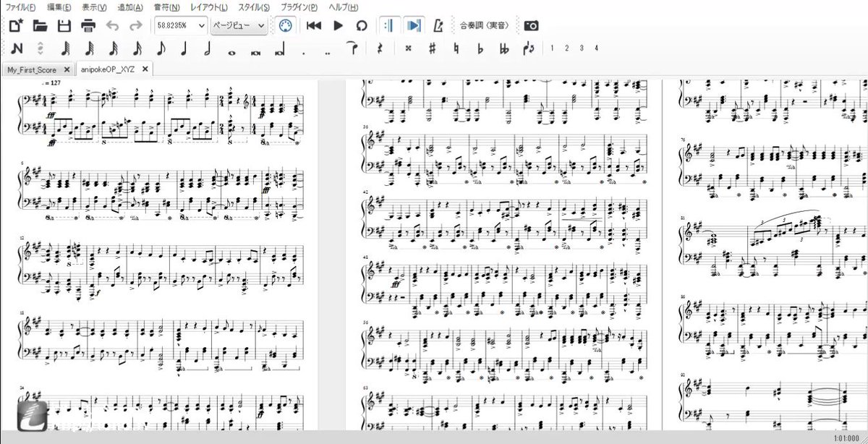Screen dimensions: 868x444
Task: Toggle the metronome
Action: click(x=438, y=26)
